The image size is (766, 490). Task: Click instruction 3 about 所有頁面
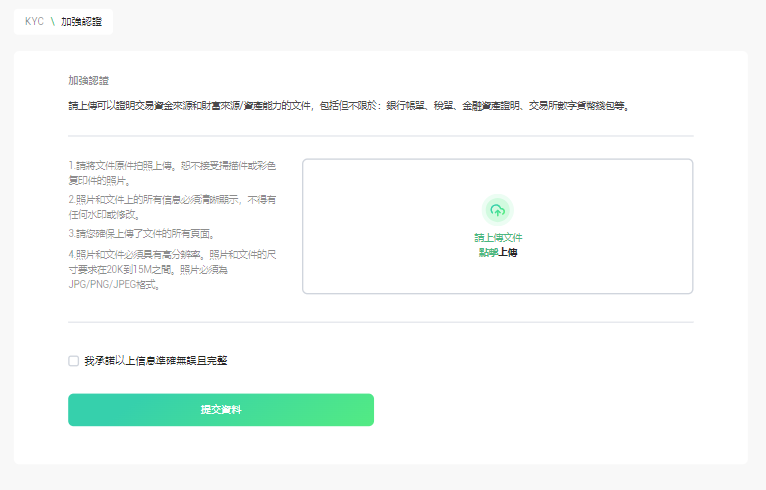tap(142, 234)
